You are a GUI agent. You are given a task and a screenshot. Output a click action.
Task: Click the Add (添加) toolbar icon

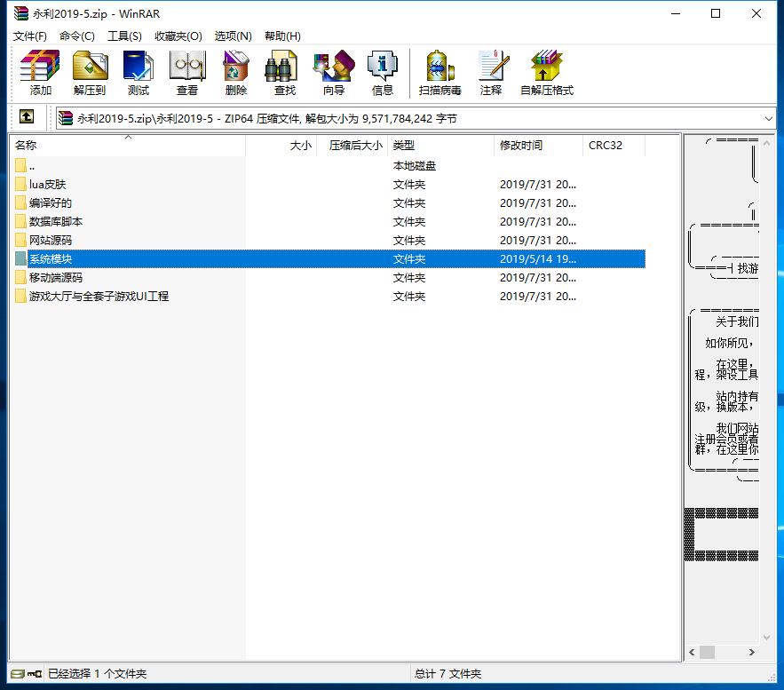(40, 73)
